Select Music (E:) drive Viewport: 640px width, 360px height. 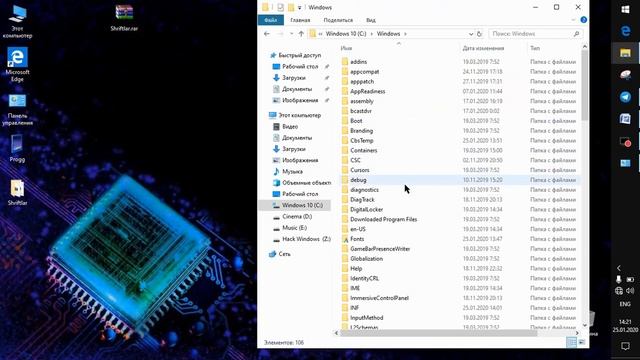294,228
